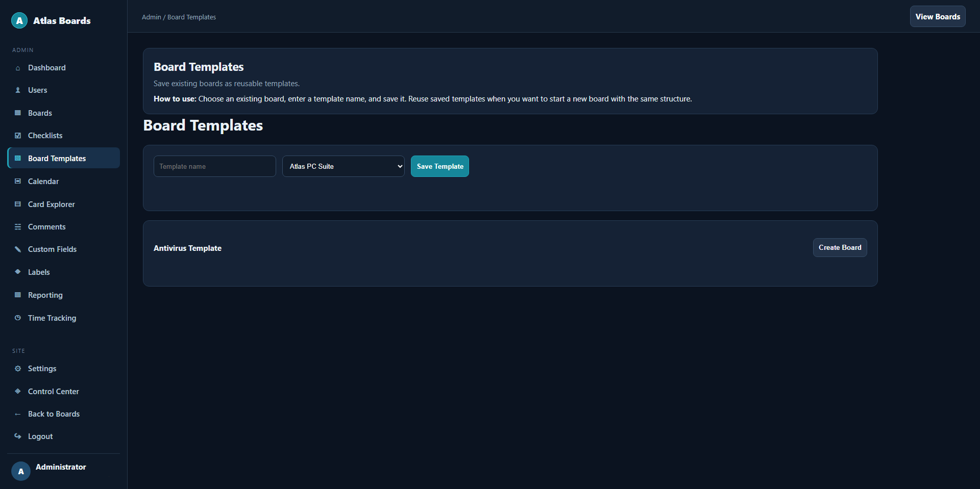The height and width of the screenshot is (489, 980).
Task: Click the Time Tracking clock icon
Action: pos(18,318)
